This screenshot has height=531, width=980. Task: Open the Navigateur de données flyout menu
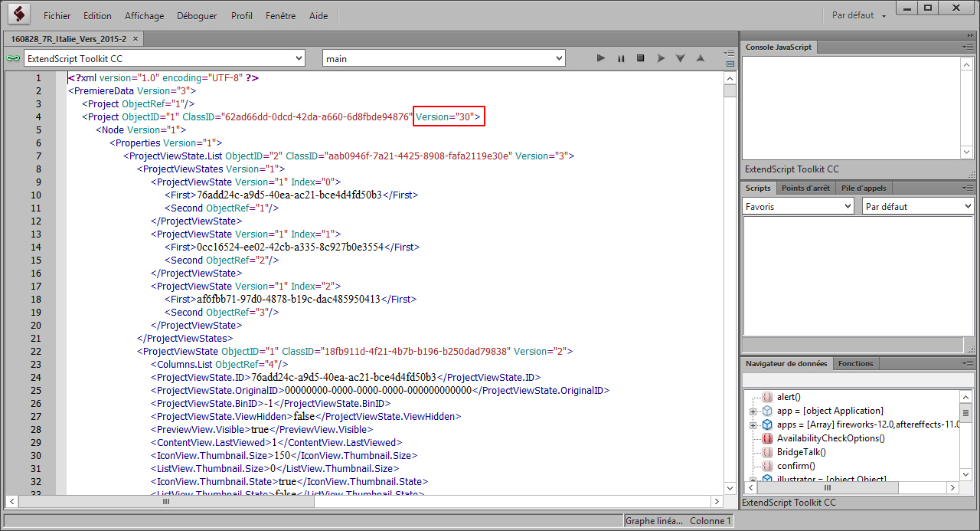coord(969,363)
